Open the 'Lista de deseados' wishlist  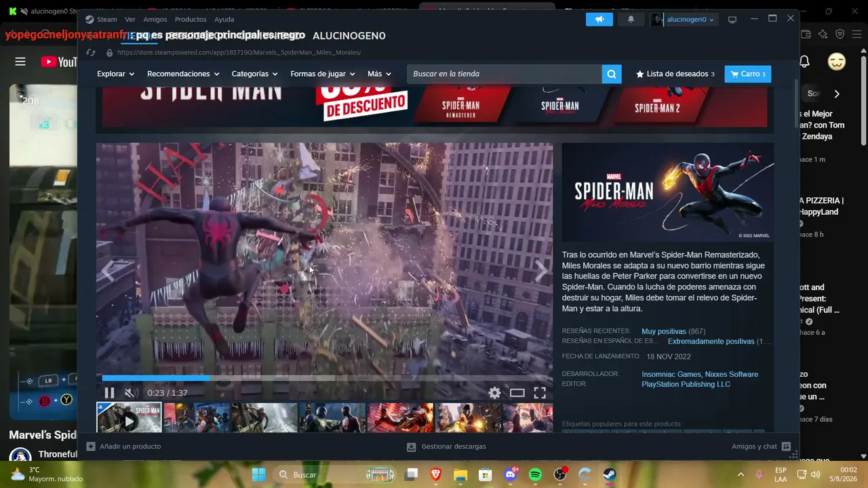coord(675,74)
